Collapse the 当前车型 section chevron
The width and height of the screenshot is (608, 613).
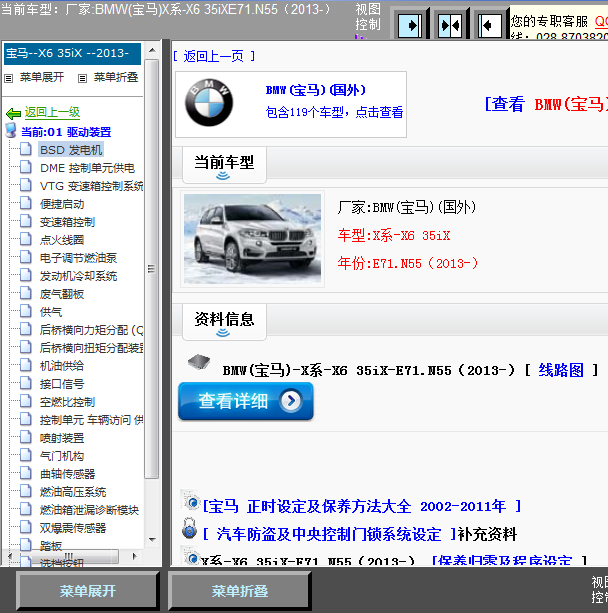click(223, 176)
